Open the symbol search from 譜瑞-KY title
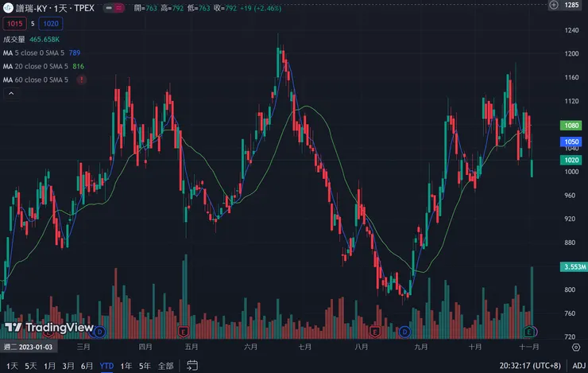 pyautogui.click(x=56, y=8)
